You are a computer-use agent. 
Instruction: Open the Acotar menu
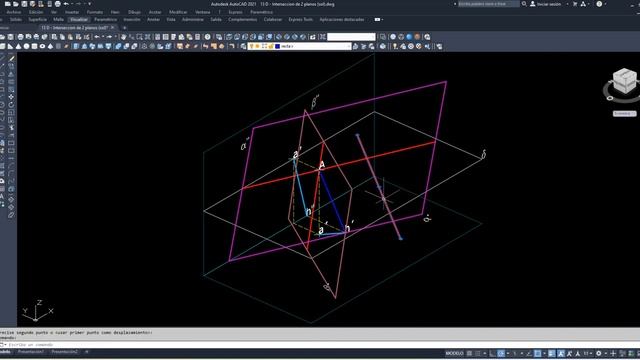coord(155,12)
